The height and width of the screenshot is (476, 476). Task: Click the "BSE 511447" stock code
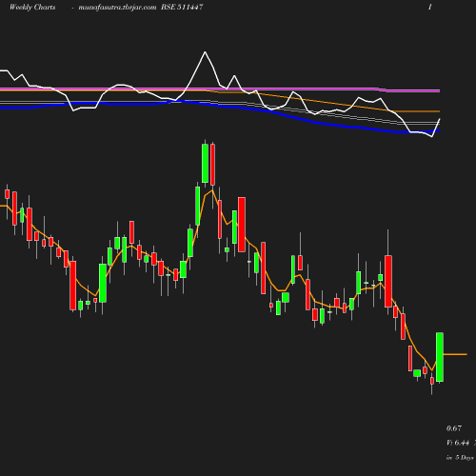[x=182, y=7]
